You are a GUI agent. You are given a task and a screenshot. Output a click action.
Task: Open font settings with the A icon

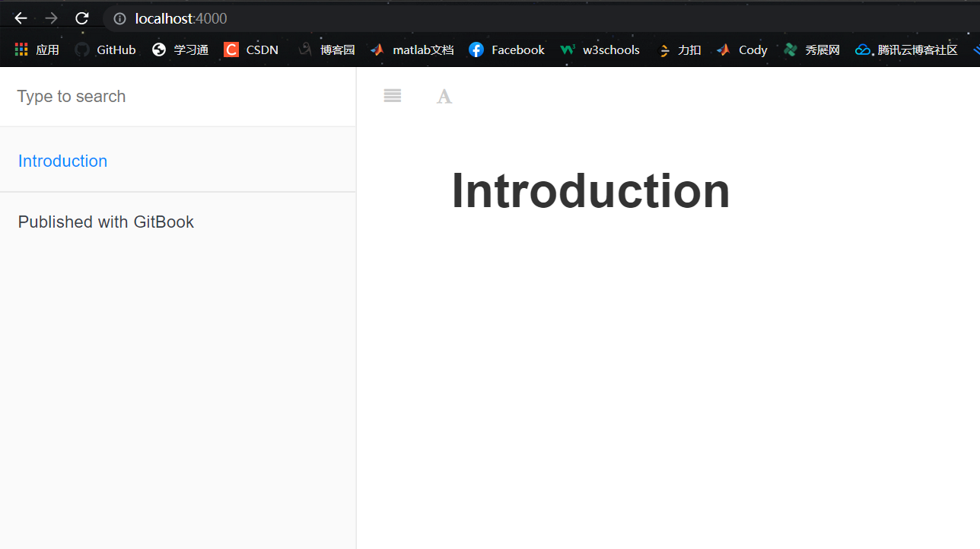tap(444, 96)
